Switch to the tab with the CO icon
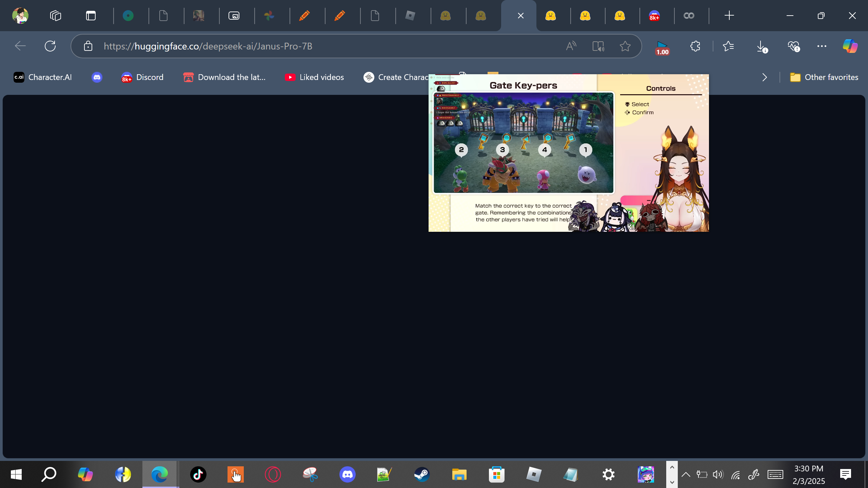Screen dimensions: 868x488 pyautogui.click(x=689, y=16)
